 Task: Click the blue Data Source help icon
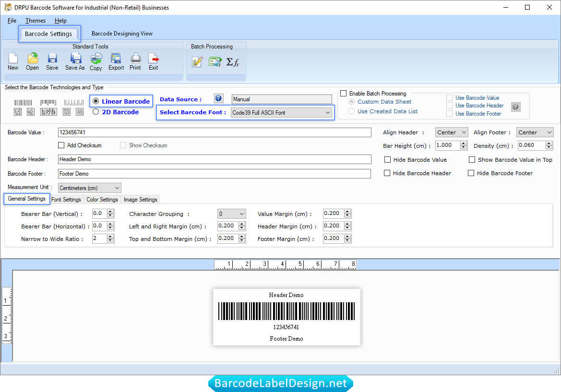coord(219,98)
